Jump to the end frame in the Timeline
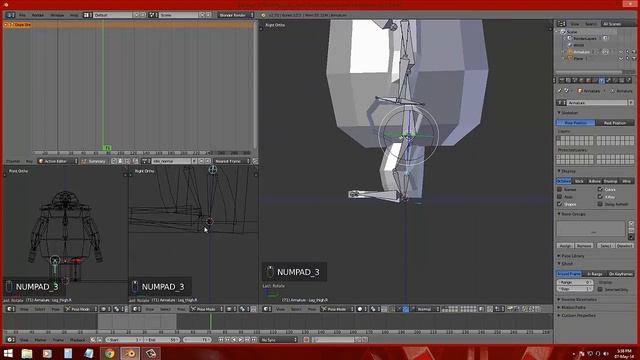Viewport: 640px width, 360px height. pos(254,340)
